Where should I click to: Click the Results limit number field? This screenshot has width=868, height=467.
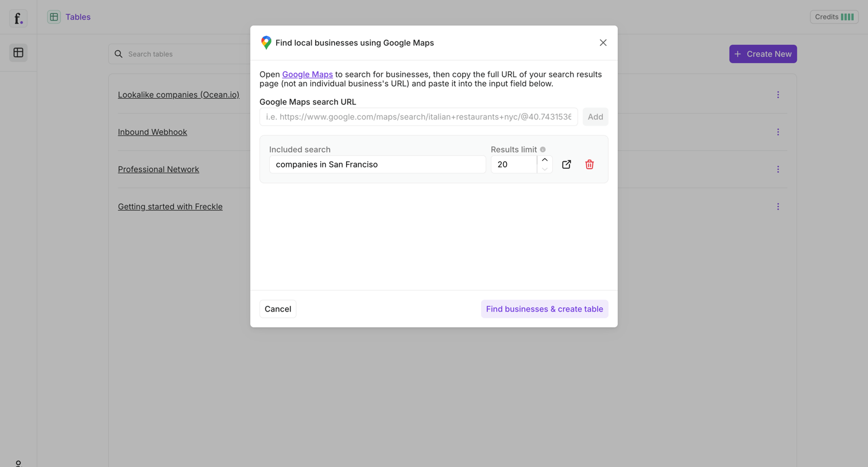pos(514,164)
